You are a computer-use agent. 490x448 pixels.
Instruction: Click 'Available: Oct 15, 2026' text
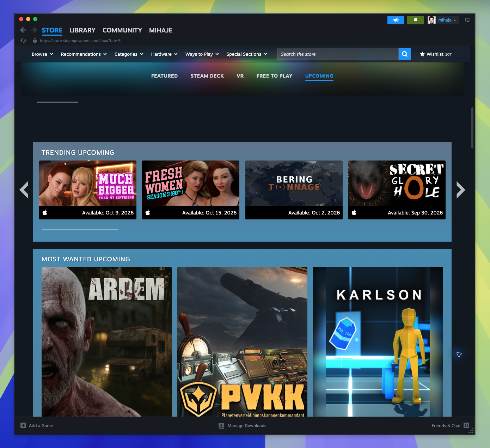pyautogui.click(x=209, y=213)
